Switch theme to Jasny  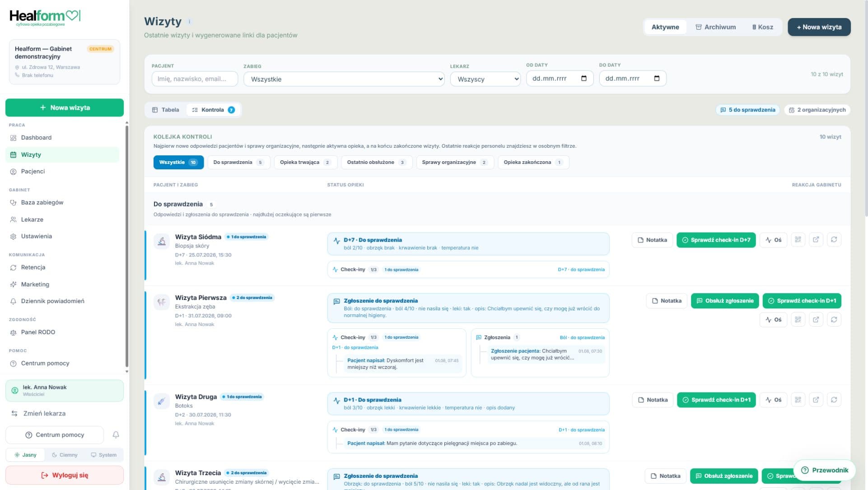point(25,455)
